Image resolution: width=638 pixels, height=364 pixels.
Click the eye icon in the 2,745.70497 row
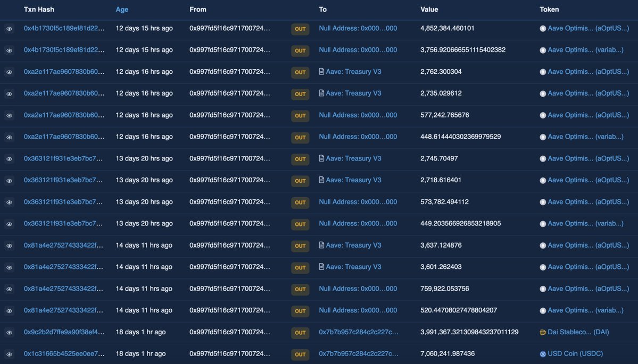click(10, 159)
